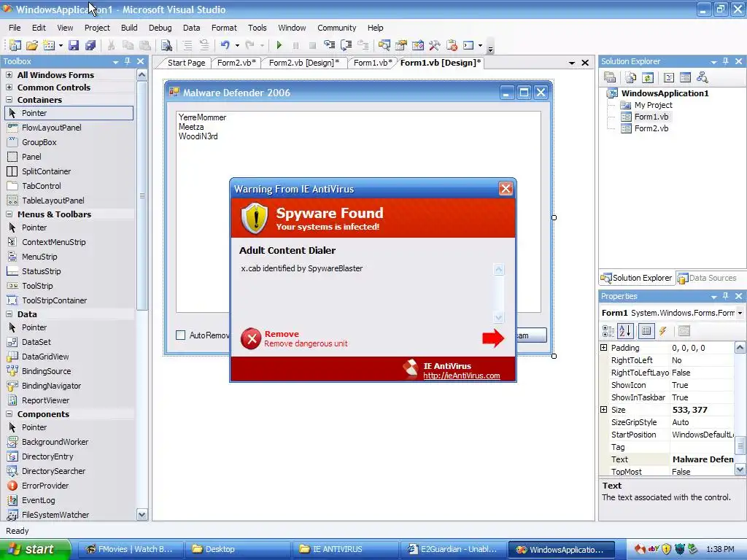The image size is (747, 560).
Task: Click the Toolbox scrollbar down arrow
Action: 142,514
